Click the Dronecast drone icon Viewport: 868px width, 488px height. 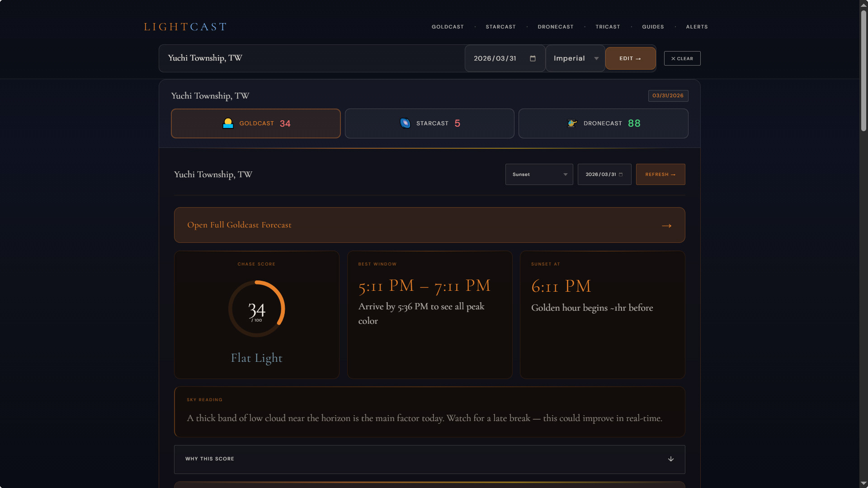pos(572,123)
